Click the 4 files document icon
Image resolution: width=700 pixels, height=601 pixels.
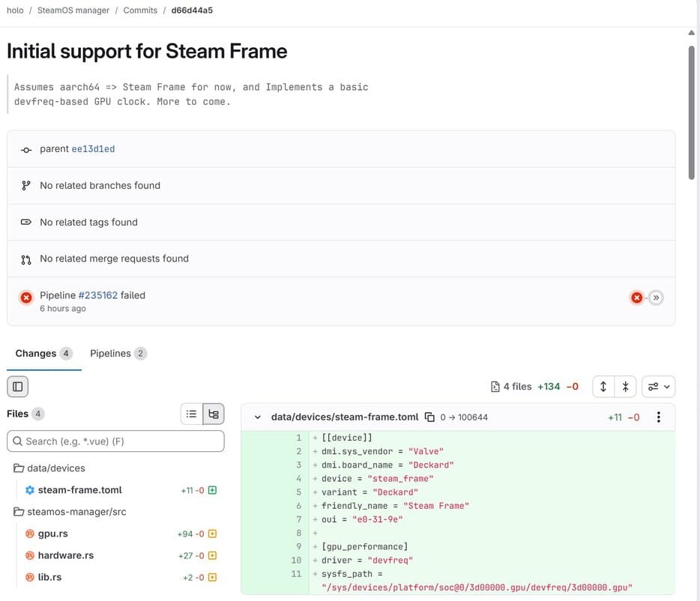(x=495, y=387)
